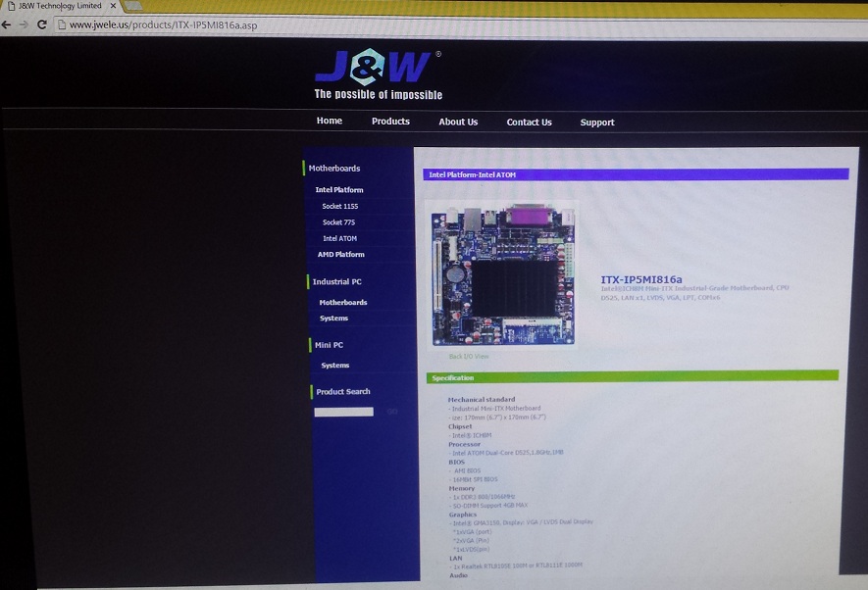Image resolution: width=868 pixels, height=590 pixels.
Task: Open the Home menu item
Action: click(330, 121)
